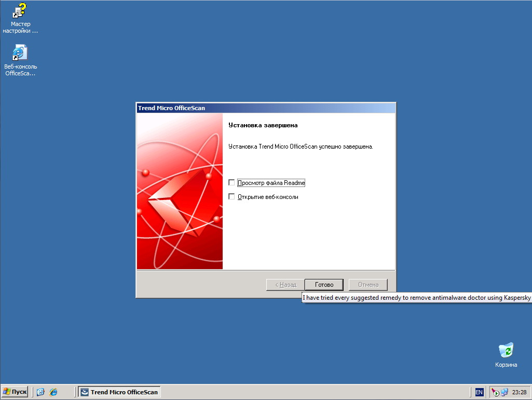This screenshot has height=400, width=532.
Task: Click the Kaspersky tooltip text
Action: [417, 298]
